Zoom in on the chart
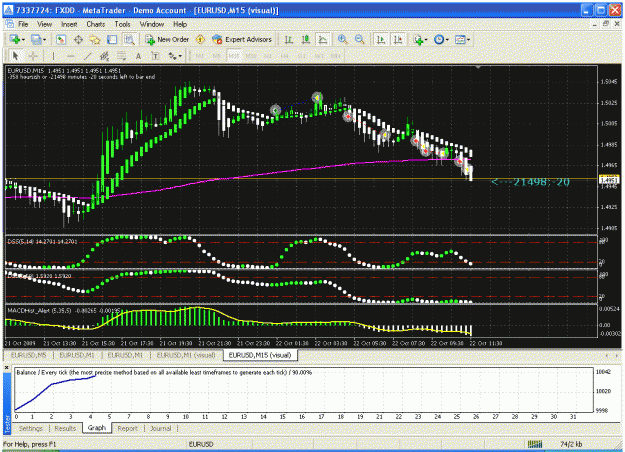Image resolution: width=625 pixels, height=452 pixels. tap(342, 39)
